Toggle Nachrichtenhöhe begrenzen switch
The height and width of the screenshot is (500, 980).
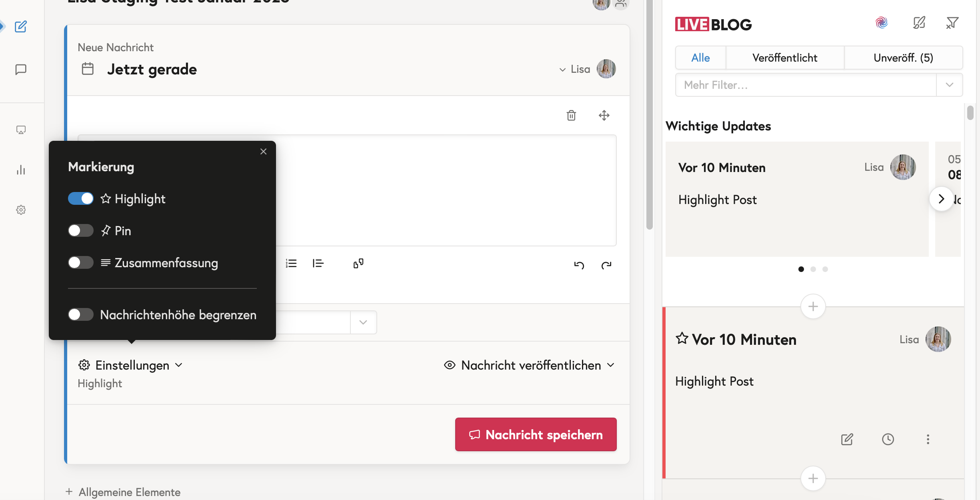(x=81, y=314)
